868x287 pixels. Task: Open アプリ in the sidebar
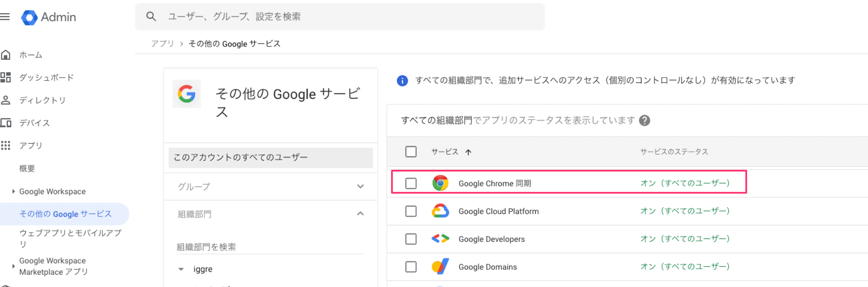point(31,145)
